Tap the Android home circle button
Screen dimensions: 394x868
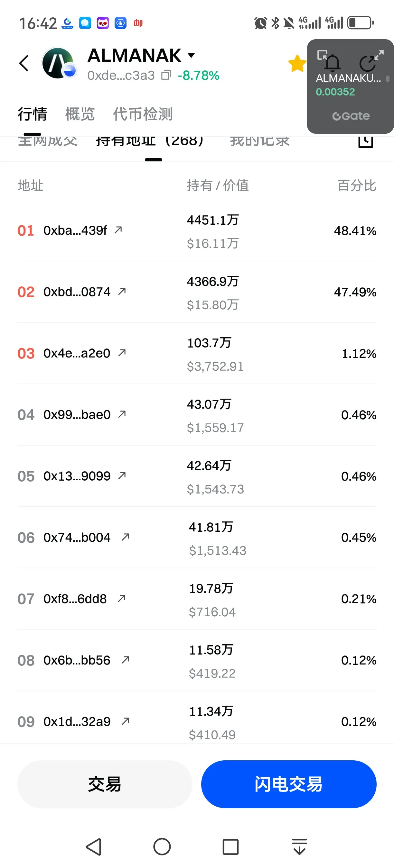coord(162,847)
